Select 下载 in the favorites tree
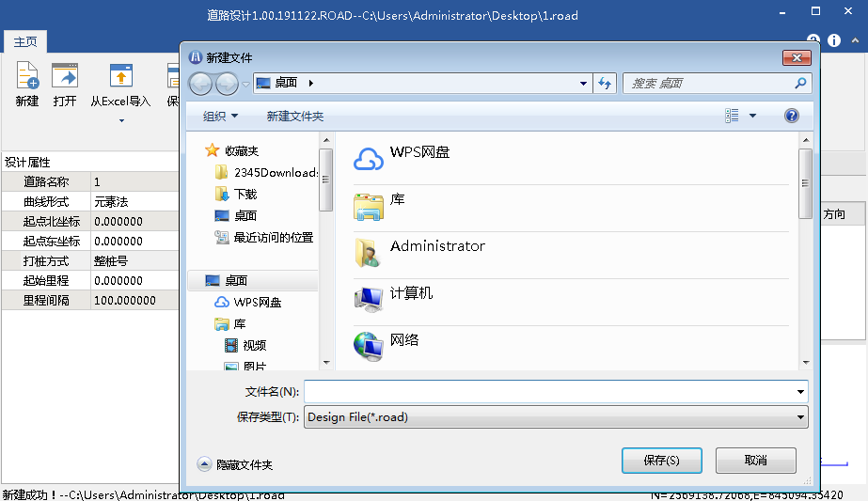The image size is (868, 501). pyautogui.click(x=245, y=194)
